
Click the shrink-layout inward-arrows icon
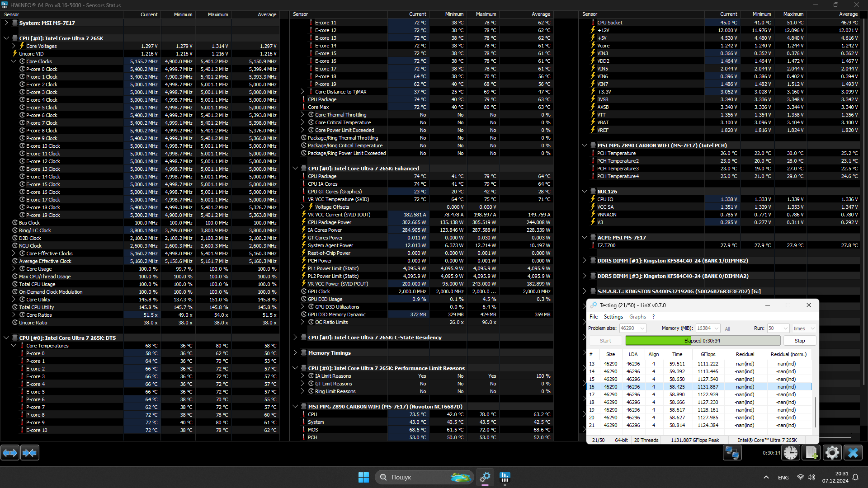click(30, 452)
